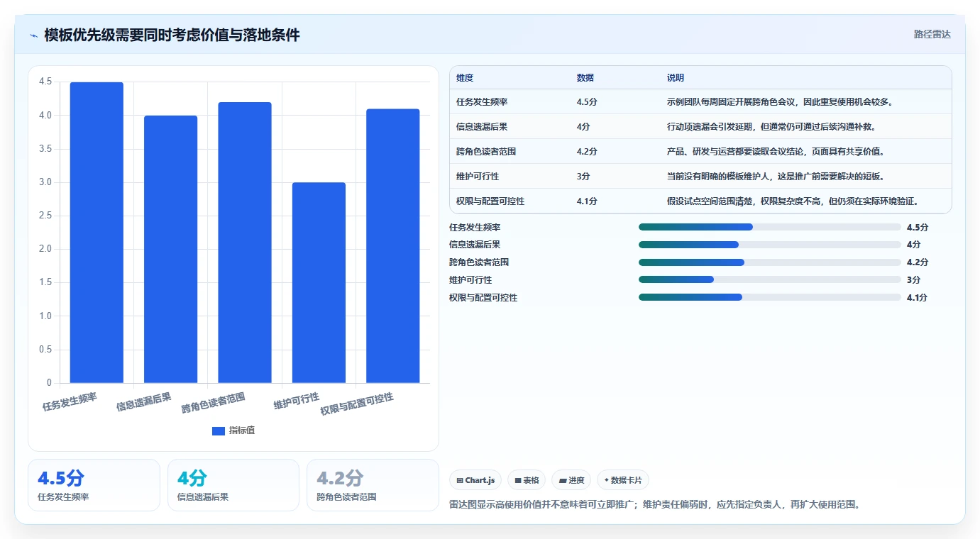Click the description starting 产品、研发与运营
980x539 pixels.
(776, 152)
